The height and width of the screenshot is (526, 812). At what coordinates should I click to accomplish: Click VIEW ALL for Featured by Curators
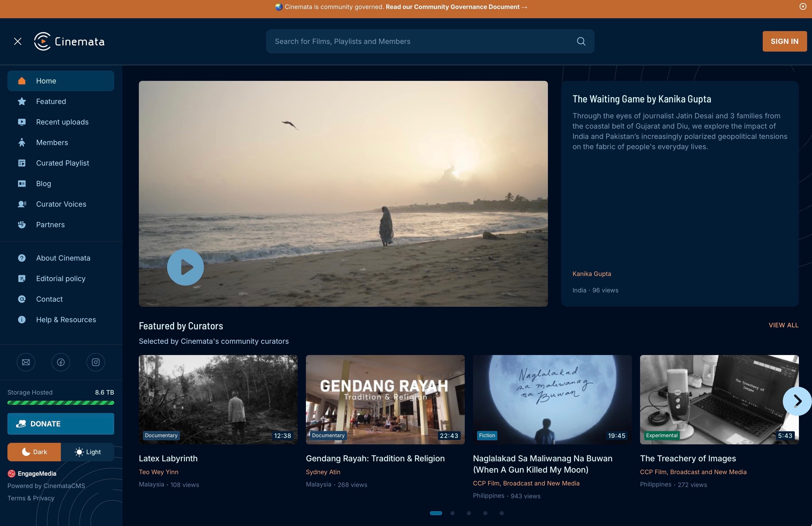point(783,325)
